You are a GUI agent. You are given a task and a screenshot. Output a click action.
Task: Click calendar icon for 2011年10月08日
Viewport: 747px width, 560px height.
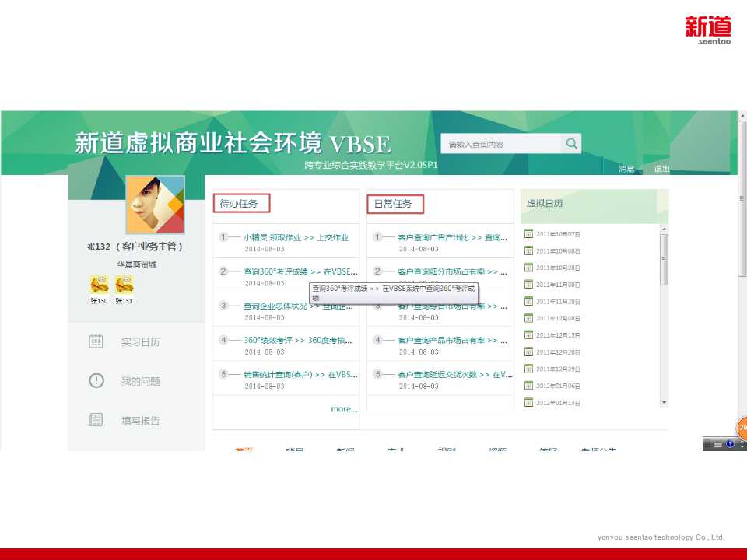click(528, 250)
